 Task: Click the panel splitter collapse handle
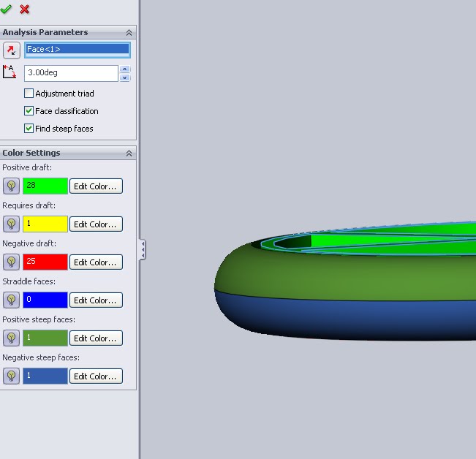point(143,249)
